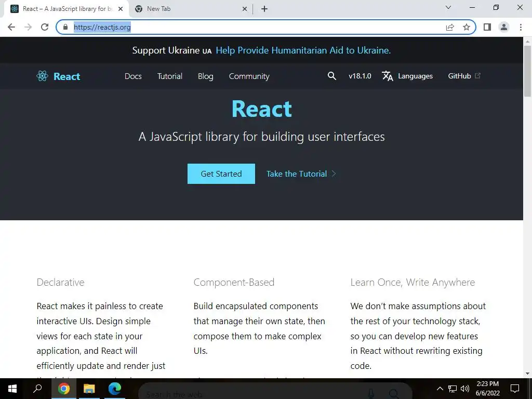Click the Component-Based heading text
532x399 pixels.
click(x=234, y=282)
